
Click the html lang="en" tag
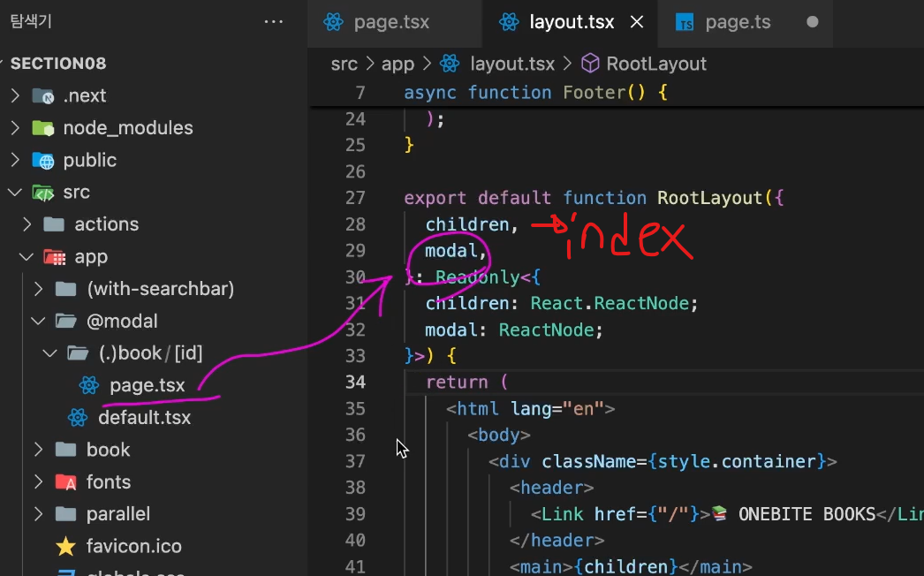[x=530, y=408]
